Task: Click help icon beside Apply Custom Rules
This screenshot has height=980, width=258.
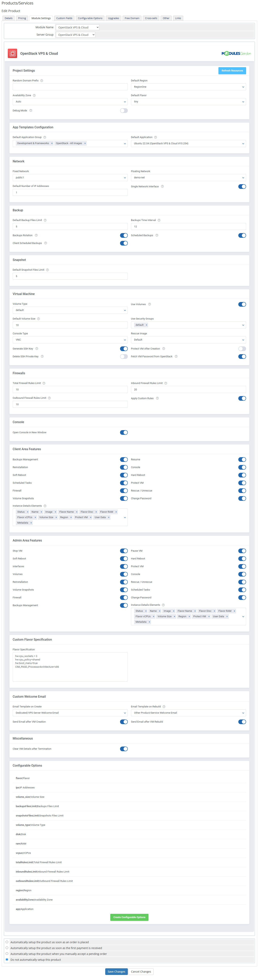Action: click(x=157, y=398)
